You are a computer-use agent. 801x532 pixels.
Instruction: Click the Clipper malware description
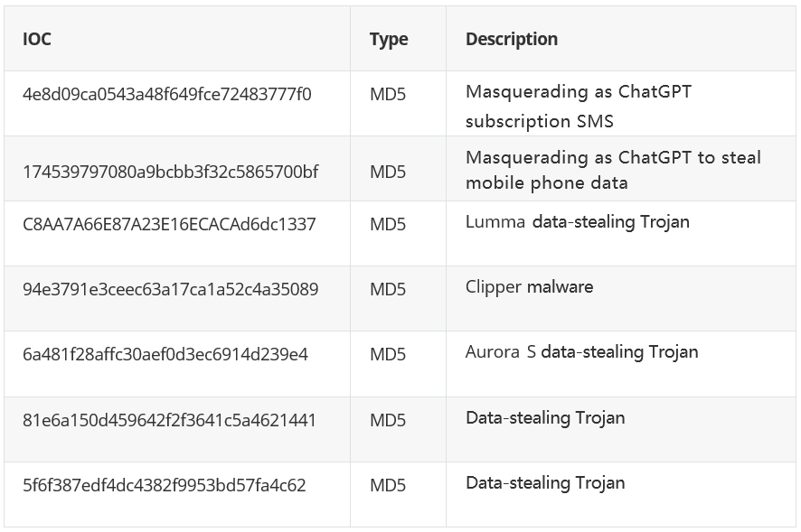pos(529,287)
